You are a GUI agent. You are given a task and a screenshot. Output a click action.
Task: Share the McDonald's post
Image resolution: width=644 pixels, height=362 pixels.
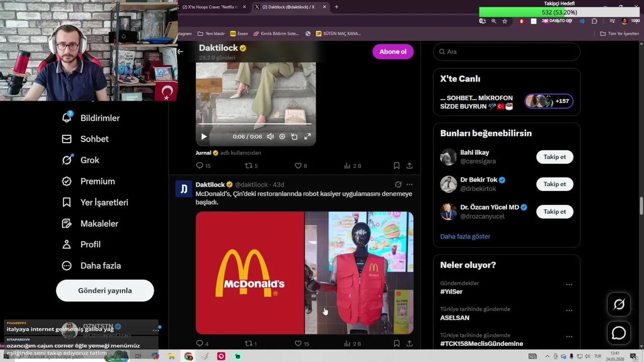[410, 343]
